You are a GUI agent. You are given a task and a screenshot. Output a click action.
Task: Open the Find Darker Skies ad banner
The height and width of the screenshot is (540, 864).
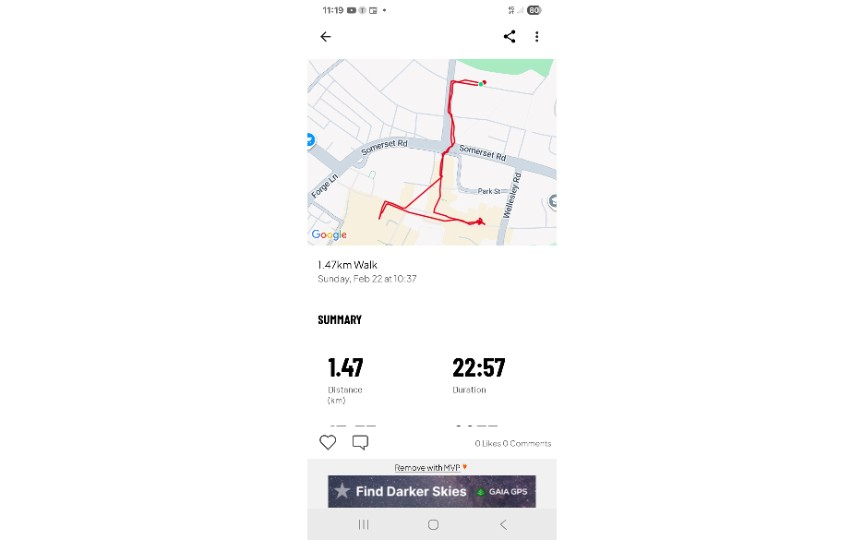(431, 491)
